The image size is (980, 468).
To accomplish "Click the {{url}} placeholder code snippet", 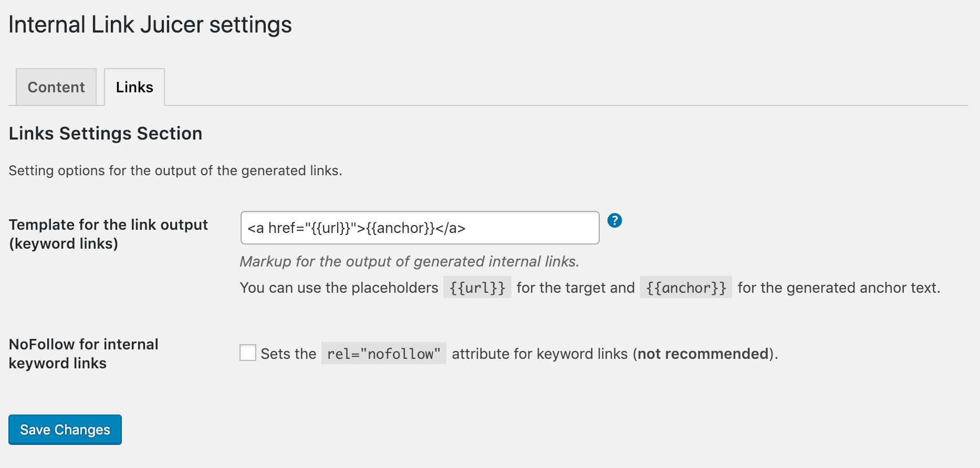I will click(x=477, y=288).
